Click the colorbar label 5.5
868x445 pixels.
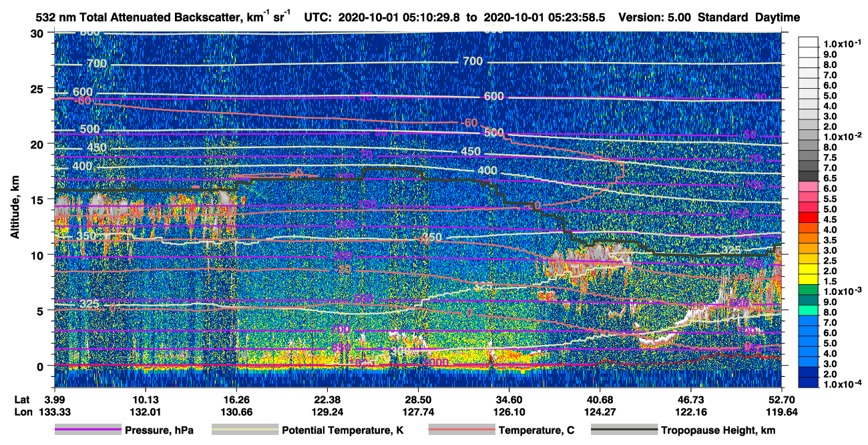[830, 199]
